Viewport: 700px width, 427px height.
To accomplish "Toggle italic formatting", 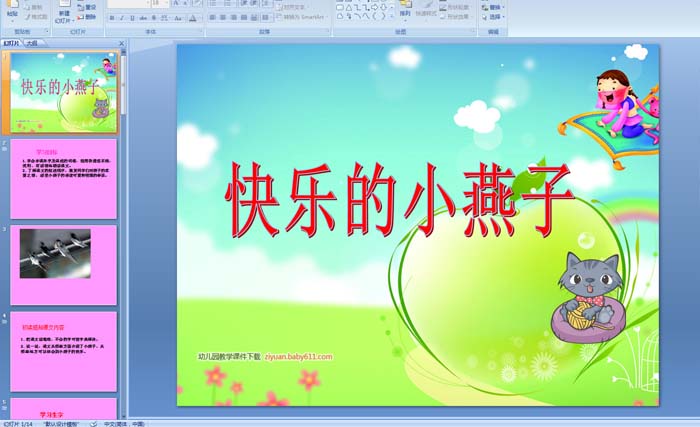I will pyautogui.click(x=122, y=18).
